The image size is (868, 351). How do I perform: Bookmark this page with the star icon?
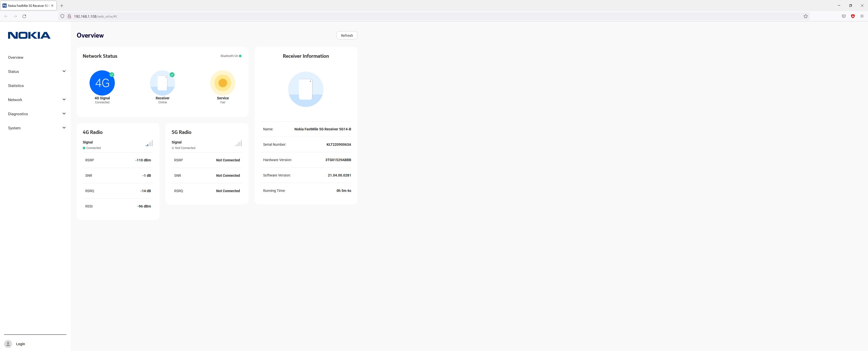(x=806, y=16)
